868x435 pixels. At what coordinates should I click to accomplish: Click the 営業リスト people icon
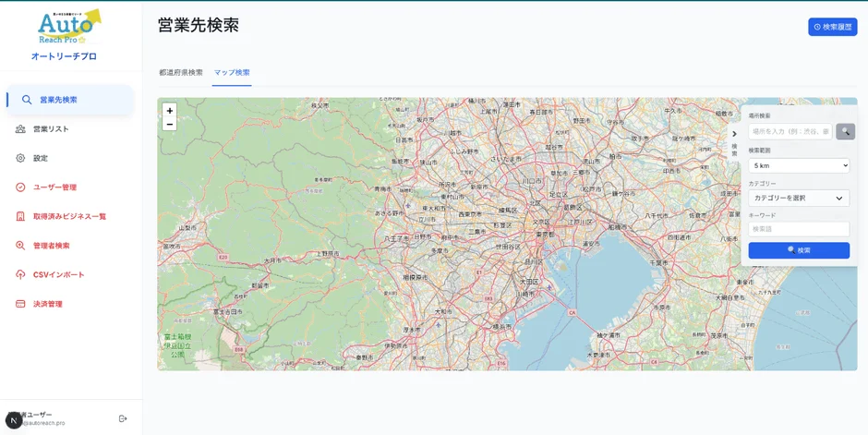20,129
